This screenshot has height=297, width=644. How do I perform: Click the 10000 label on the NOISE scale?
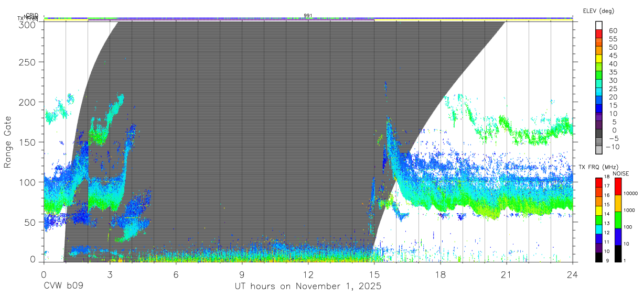631,194
